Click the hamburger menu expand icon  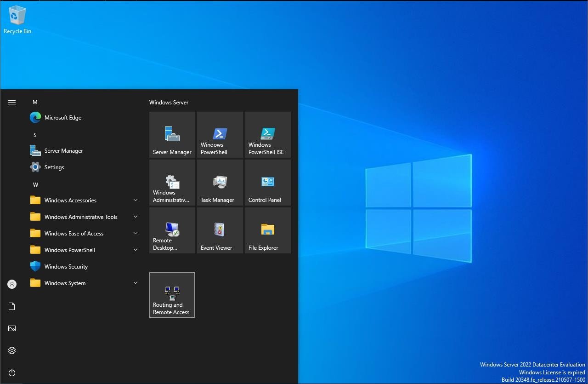[12, 102]
